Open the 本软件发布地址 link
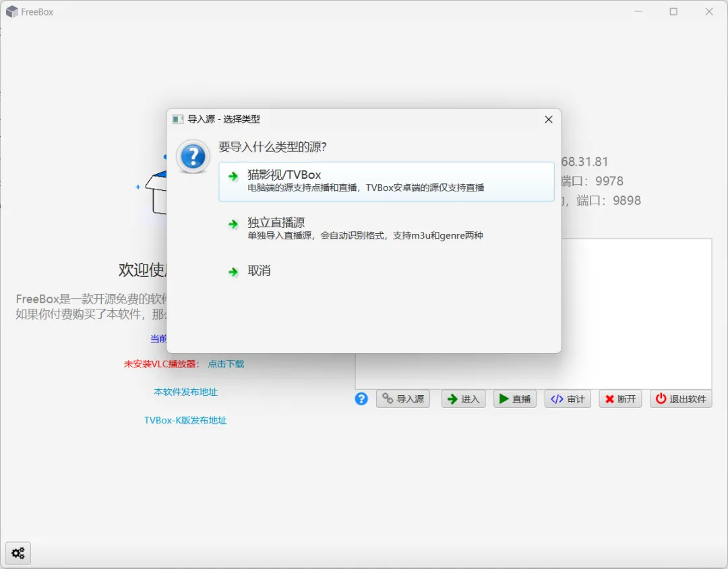 click(x=186, y=392)
